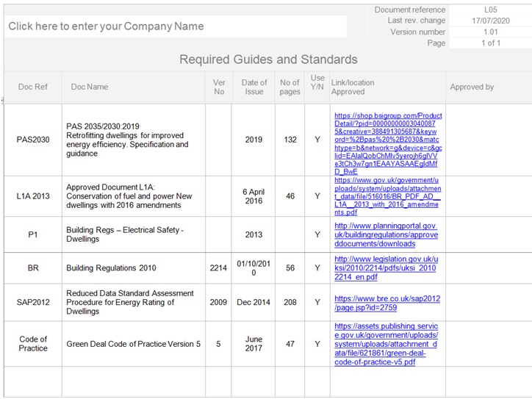The width and height of the screenshot is (532, 399).
Task: Click the Company Name placeholder field
Action: (107, 26)
